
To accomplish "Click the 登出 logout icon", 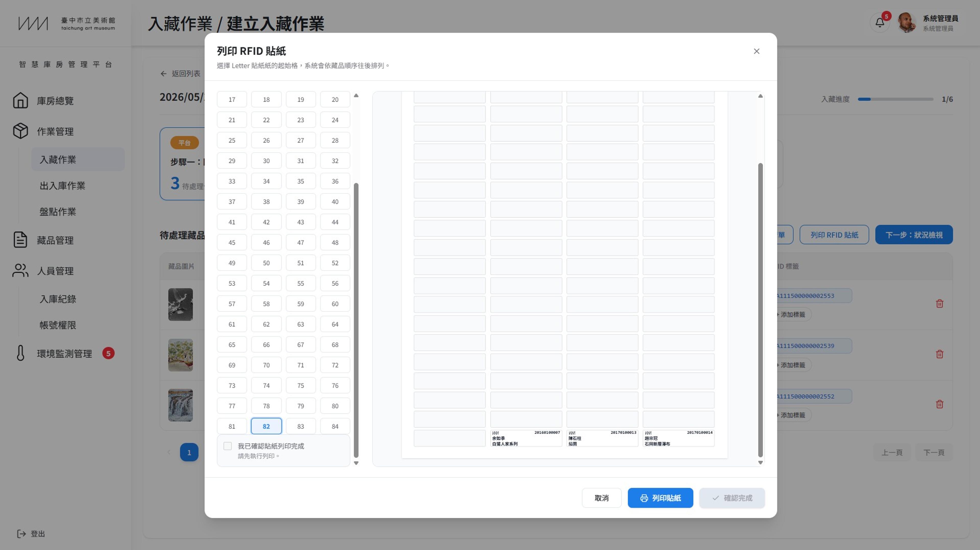I will tap(22, 534).
